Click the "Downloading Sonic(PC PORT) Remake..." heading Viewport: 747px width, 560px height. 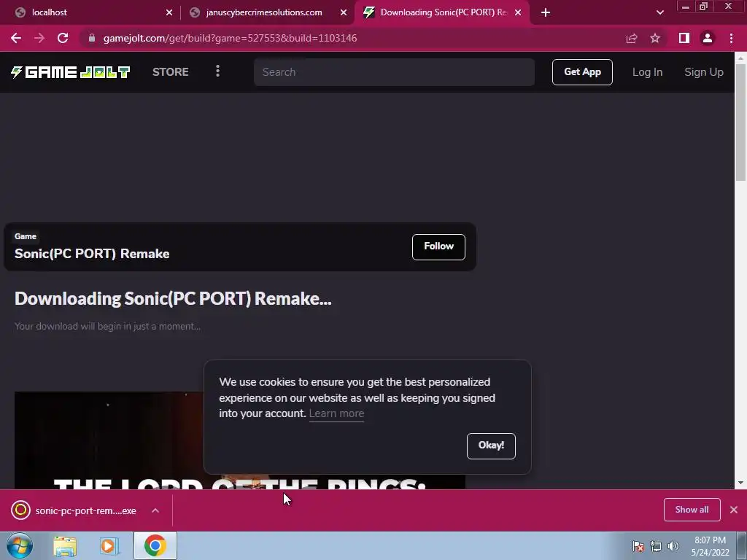[173, 298]
